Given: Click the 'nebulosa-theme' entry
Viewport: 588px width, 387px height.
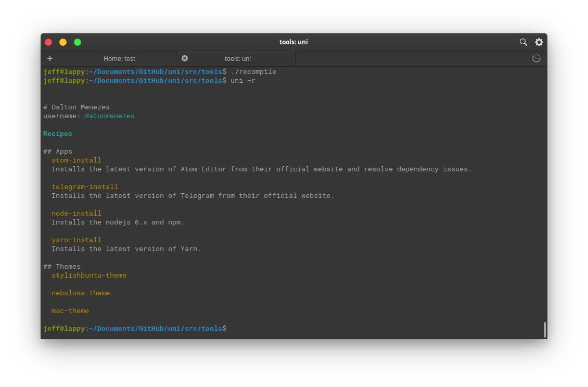Looking at the screenshot, I should click(x=81, y=293).
